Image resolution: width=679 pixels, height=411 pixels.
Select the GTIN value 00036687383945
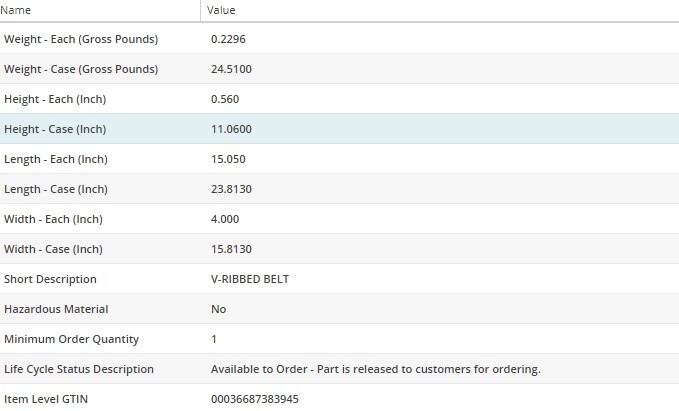tap(255, 399)
